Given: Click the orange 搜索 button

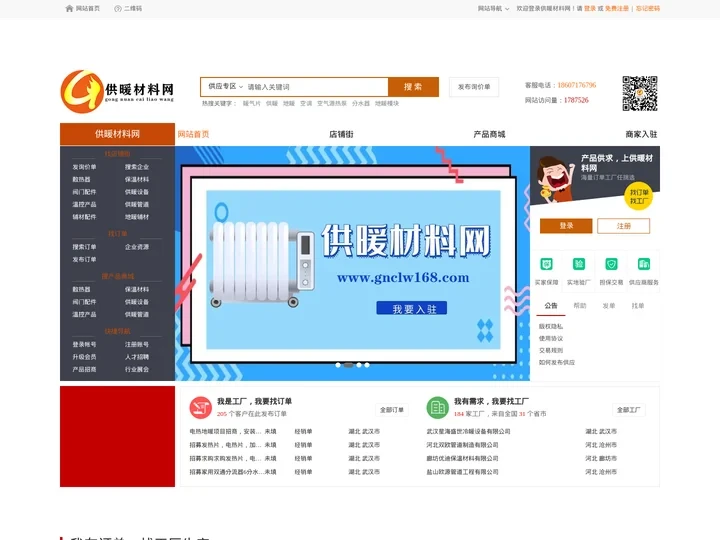Looking at the screenshot, I should tap(413, 87).
